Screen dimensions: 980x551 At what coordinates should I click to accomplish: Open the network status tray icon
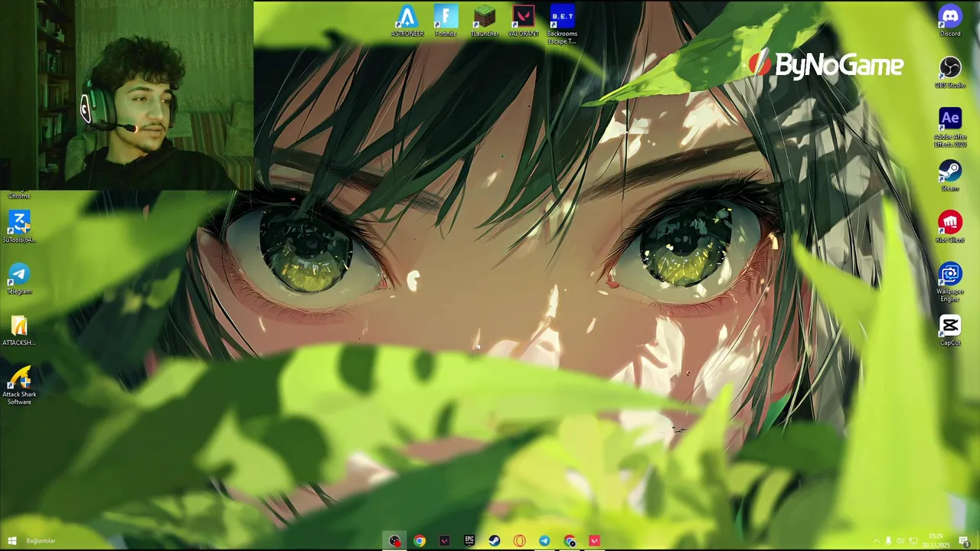click(913, 541)
